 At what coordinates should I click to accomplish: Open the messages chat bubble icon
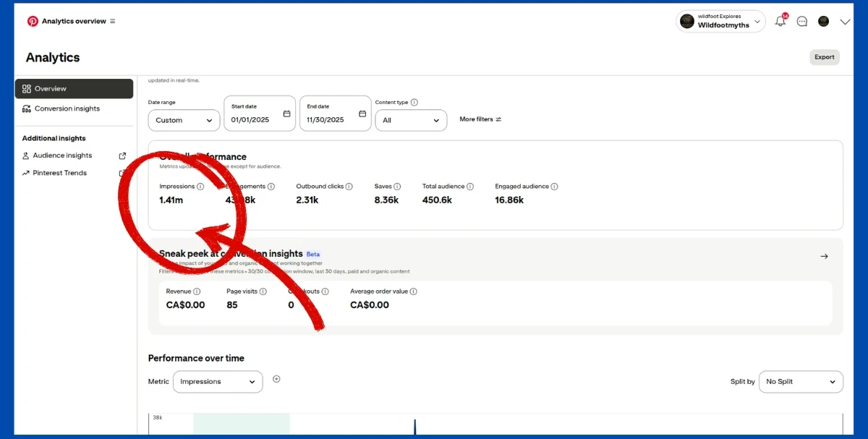(801, 22)
